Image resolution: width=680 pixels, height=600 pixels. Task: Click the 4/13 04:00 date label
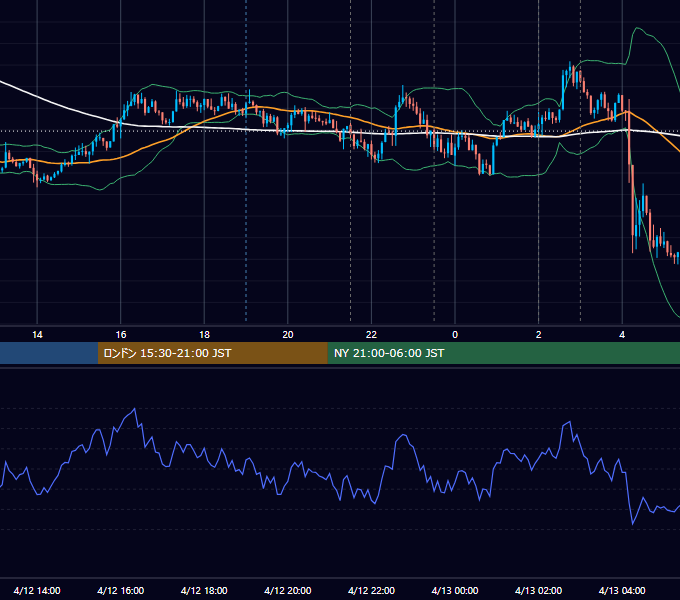click(x=622, y=590)
